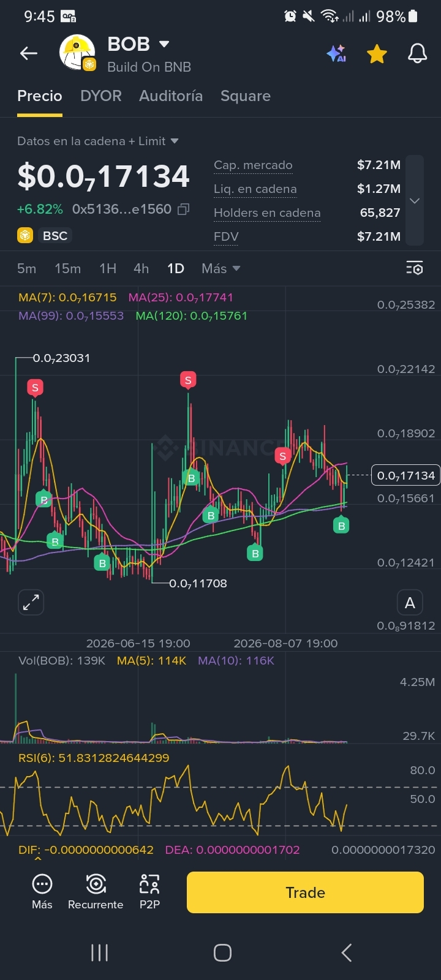Open the Square tab
The width and height of the screenshot is (441, 980).
point(246,96)
